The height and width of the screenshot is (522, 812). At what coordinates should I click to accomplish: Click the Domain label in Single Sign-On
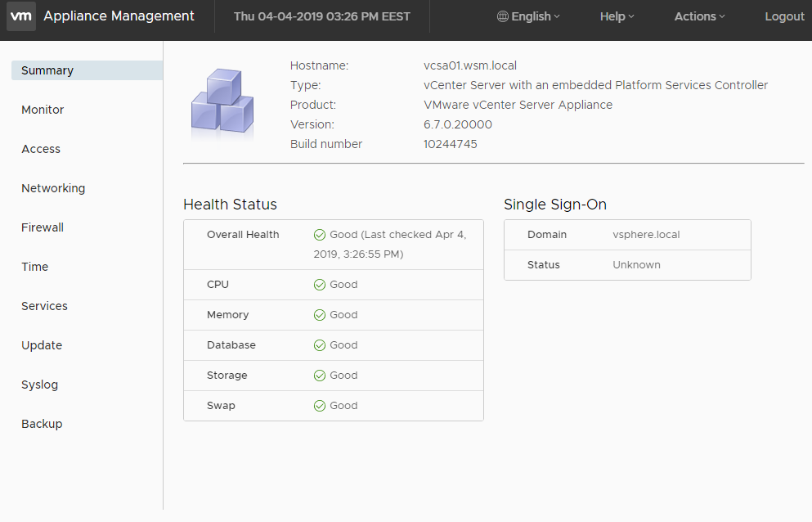coord(547,235)
